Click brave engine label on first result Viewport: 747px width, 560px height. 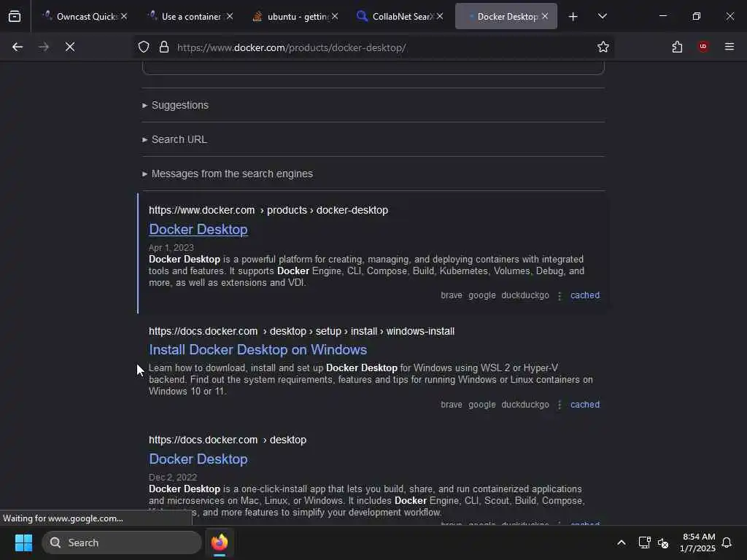point(451,295)
